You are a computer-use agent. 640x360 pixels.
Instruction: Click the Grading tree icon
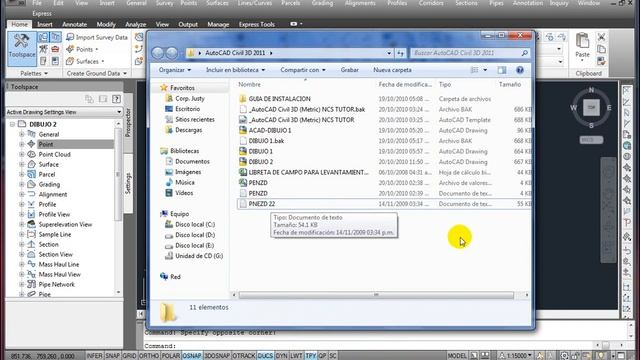[x=31, y=184]
